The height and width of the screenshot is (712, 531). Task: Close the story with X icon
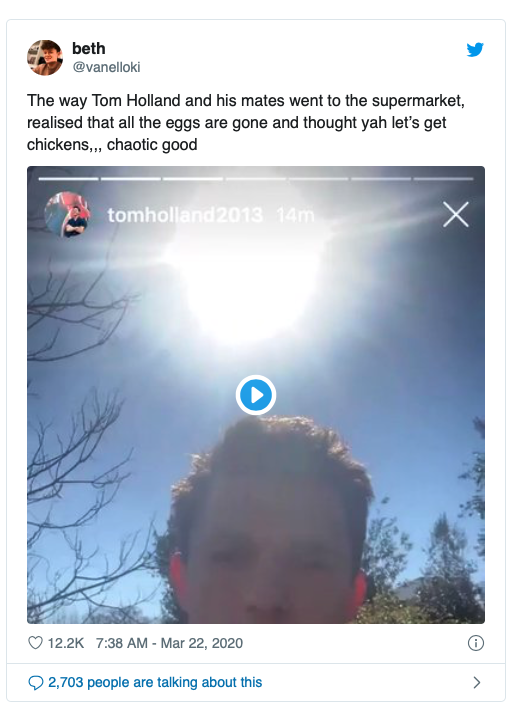[x=456, y=214]
